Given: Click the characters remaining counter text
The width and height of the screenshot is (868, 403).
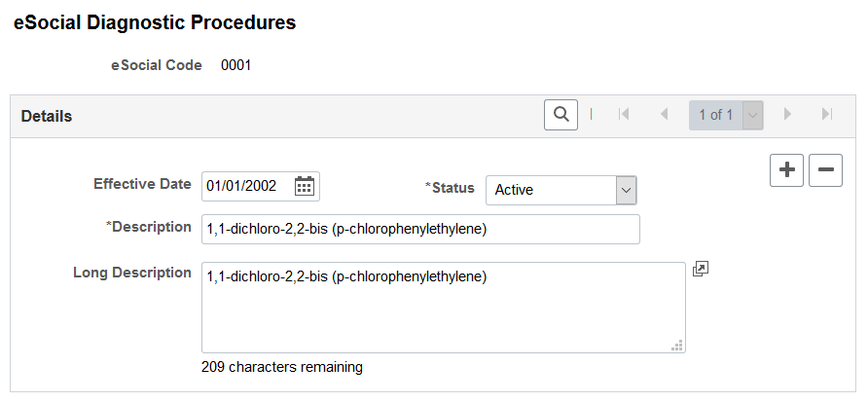Looking at the screenshot, I should point(282,367).
